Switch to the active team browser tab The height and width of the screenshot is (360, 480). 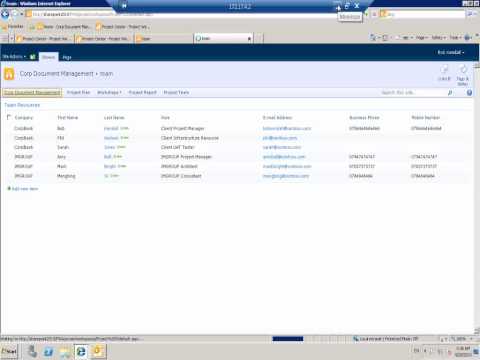tap(223, 38)
